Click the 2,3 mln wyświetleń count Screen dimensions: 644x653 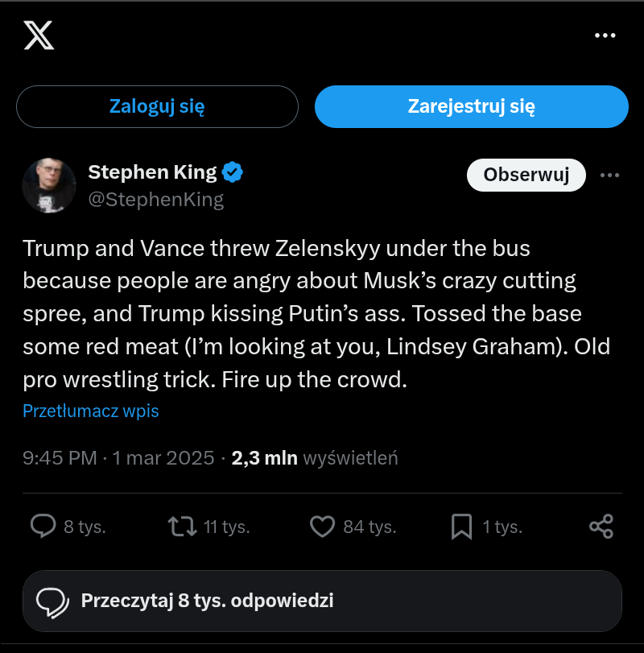(315, 458)
